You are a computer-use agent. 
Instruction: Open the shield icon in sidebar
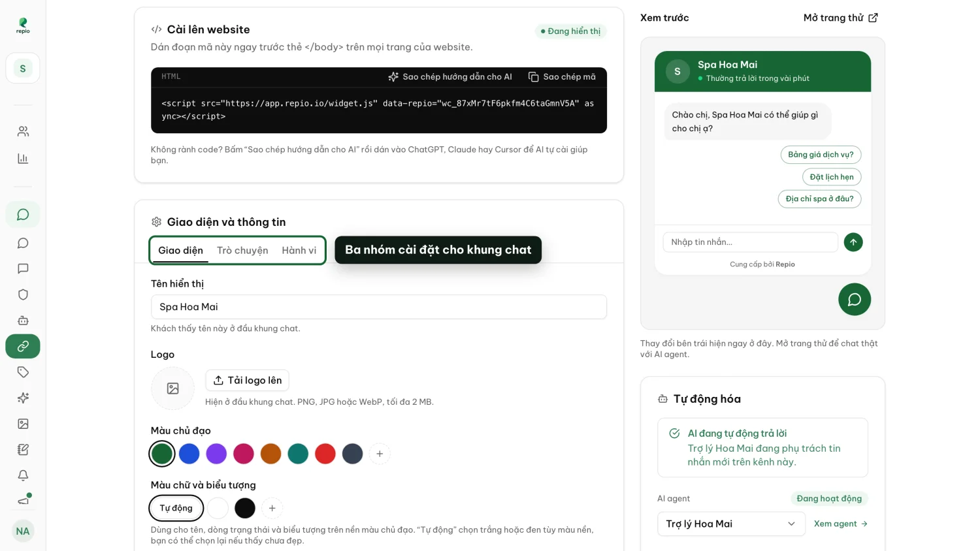pyautogui.click(x=23, y=294)
